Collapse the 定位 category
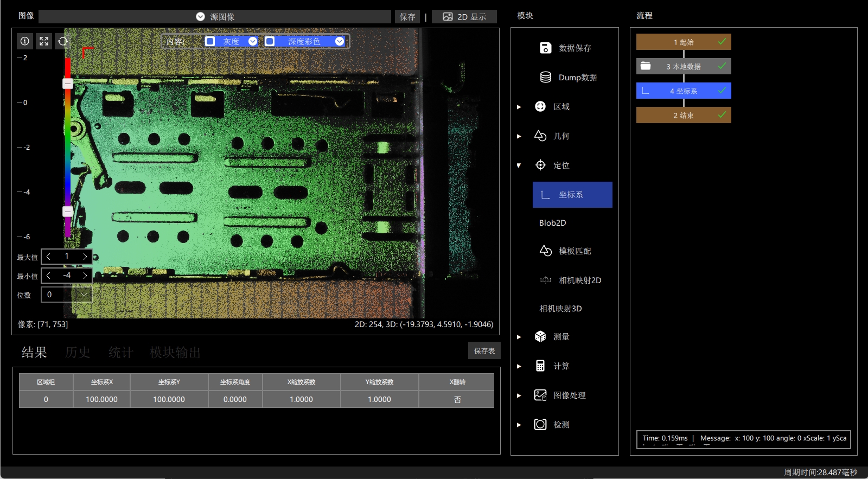Screen dimensions: 868x479 click(x=519, y=165)
